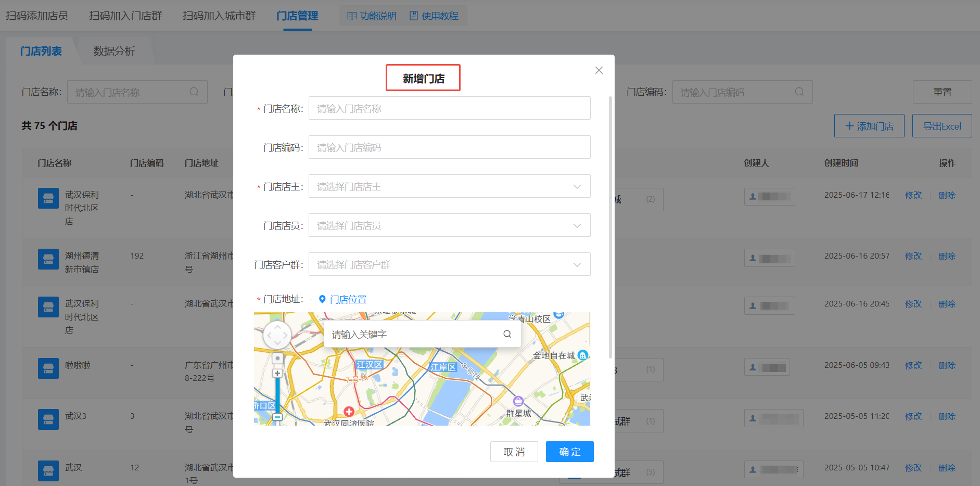Click creator tag in 2025-06-05 09:43 row
Screen dimensions: 980x486
[767, 367]
